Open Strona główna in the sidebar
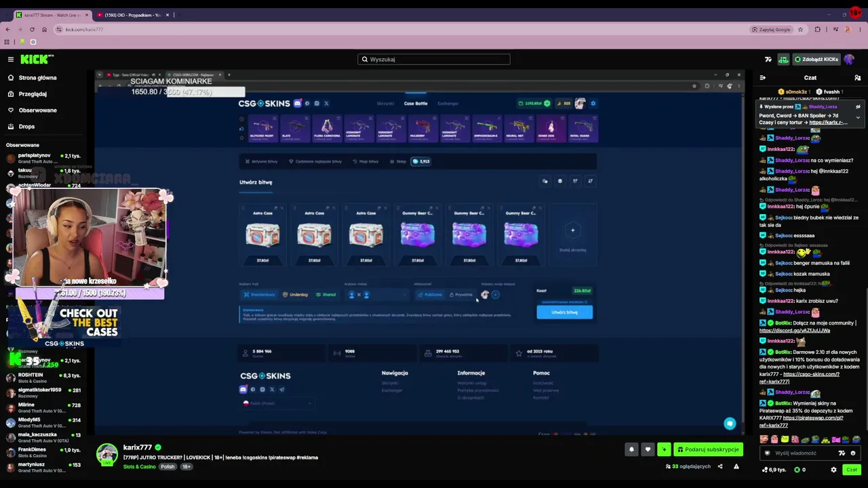The height and width of the screenshot is (488, 868). pyautogui.click(x=38, y=78)
